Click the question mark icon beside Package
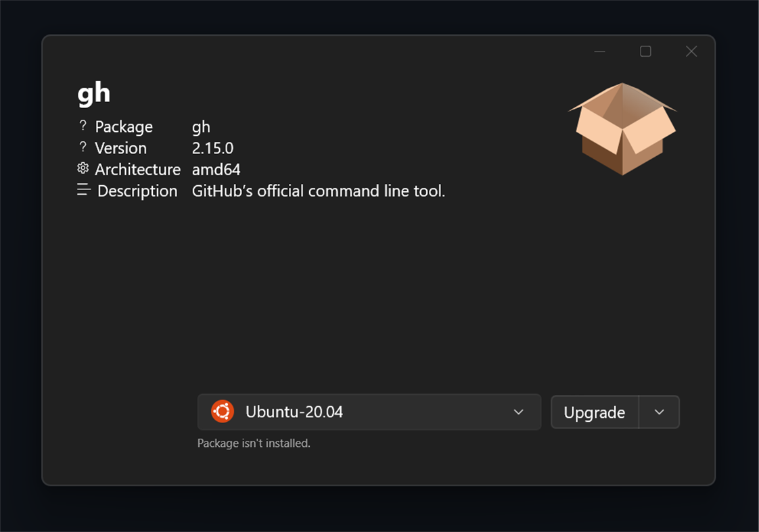This screenshot has height=532, width=759. [83, 126]
